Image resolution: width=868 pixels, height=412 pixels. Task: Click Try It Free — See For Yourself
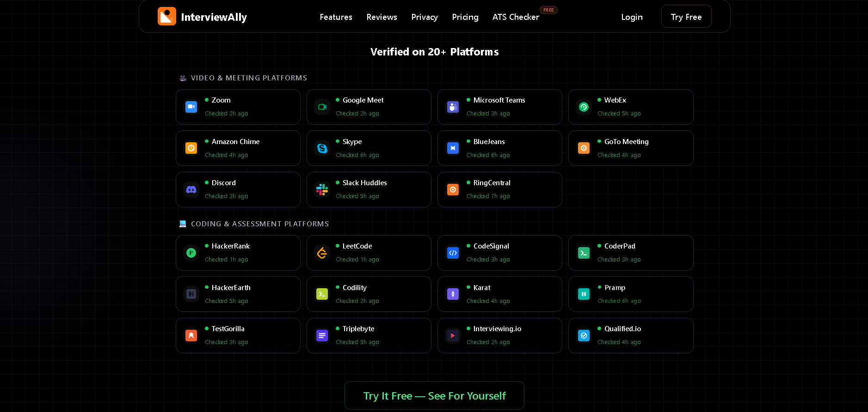click(434, 395)
